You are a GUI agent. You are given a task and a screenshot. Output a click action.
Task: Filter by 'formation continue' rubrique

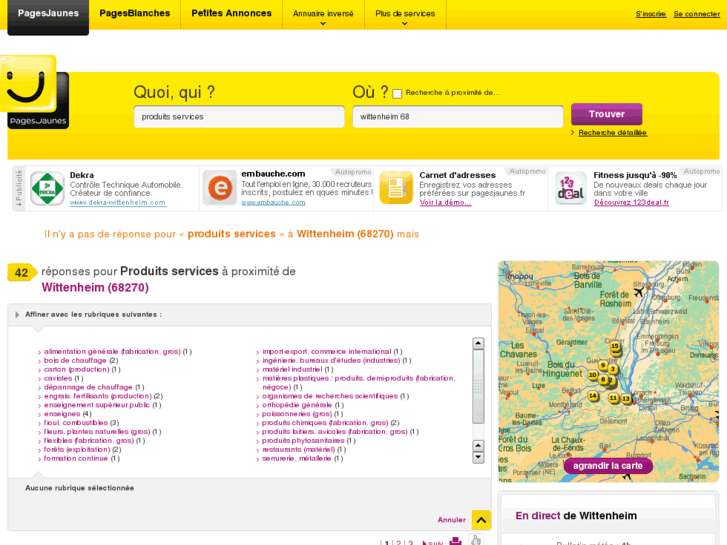point(76,458)
